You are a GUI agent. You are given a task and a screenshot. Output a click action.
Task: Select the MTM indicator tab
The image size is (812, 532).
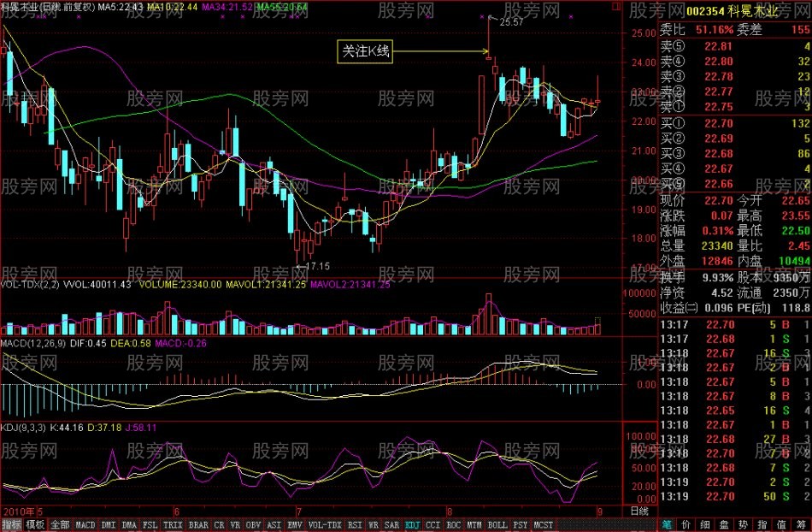[474, 525]
